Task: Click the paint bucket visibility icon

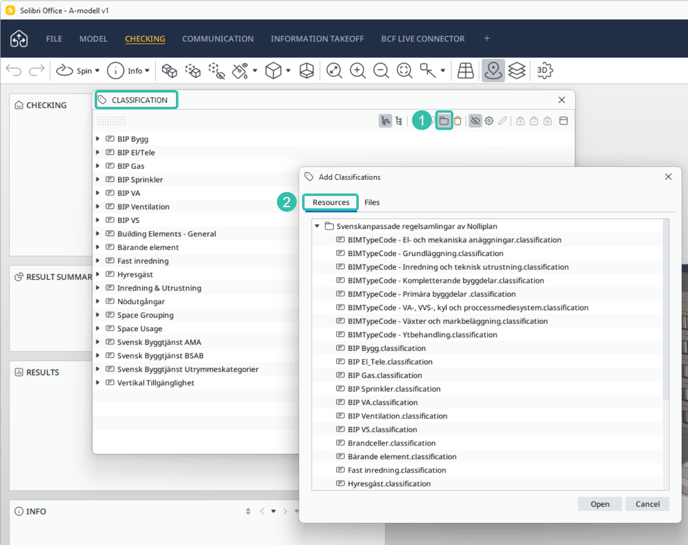Action: coord(240,71)
